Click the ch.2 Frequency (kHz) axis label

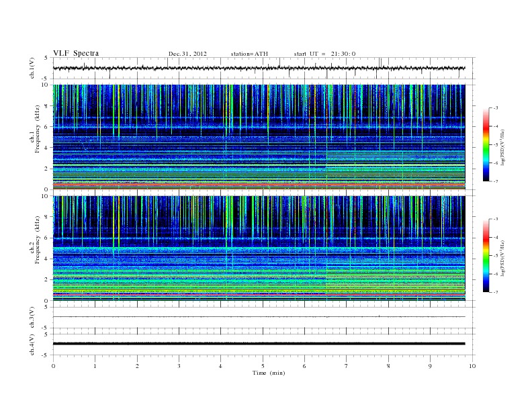pyautogui.click(x=35, y=240)
